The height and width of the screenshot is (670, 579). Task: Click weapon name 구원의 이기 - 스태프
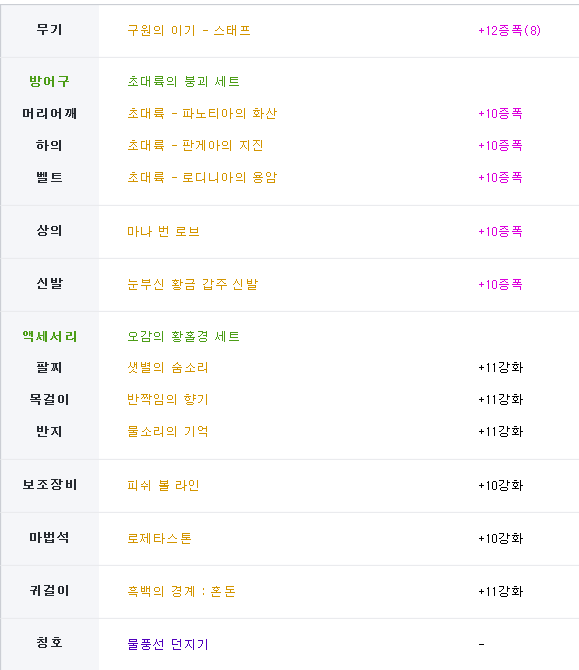(189, 31)
